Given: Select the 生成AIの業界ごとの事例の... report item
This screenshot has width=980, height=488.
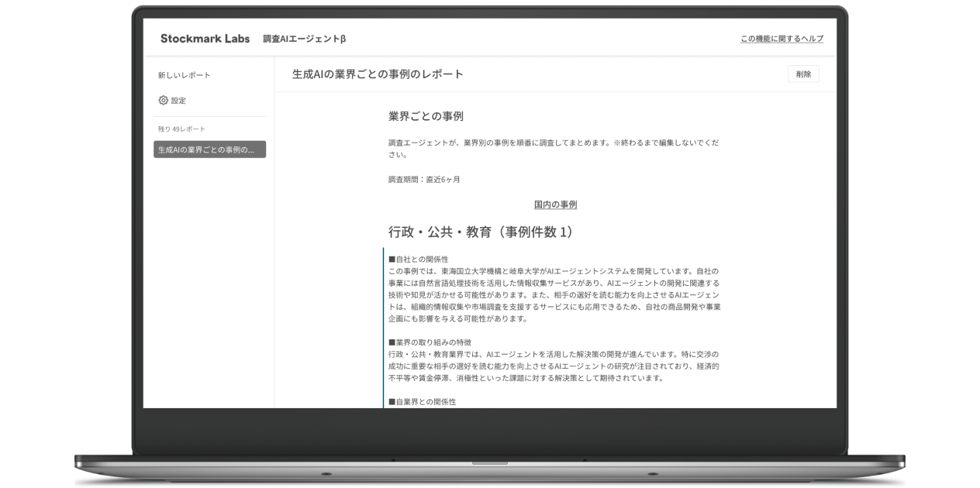Looking at the screenshot, I should [209, 149].
